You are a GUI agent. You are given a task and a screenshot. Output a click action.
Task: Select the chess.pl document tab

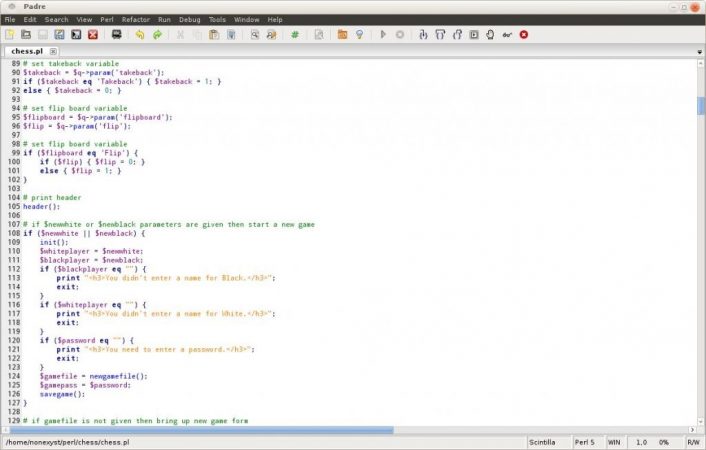coord(27,50)
